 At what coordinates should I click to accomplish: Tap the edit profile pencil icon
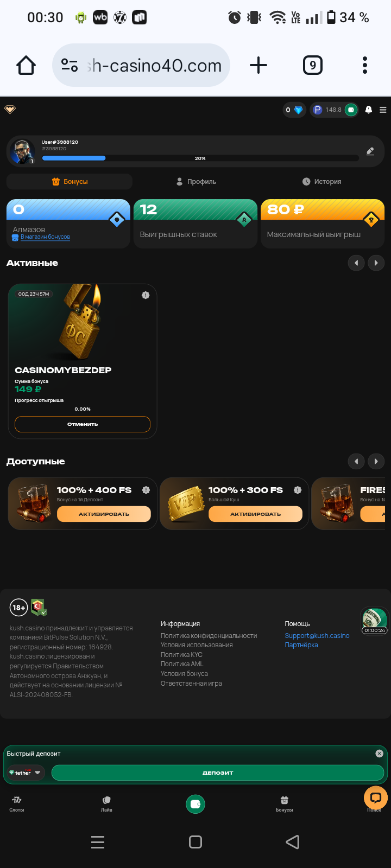(x=370, y=151)
